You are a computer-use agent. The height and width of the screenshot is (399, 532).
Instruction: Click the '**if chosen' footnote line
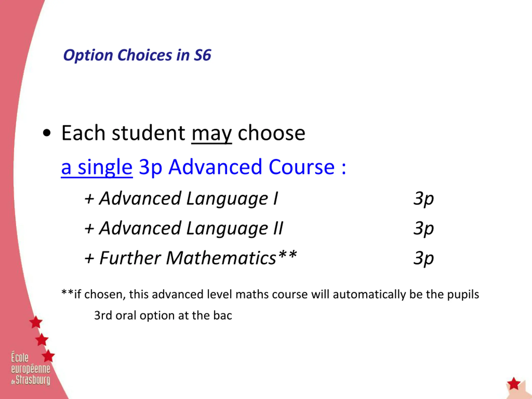pyautogui.click(x=270, y=295)
